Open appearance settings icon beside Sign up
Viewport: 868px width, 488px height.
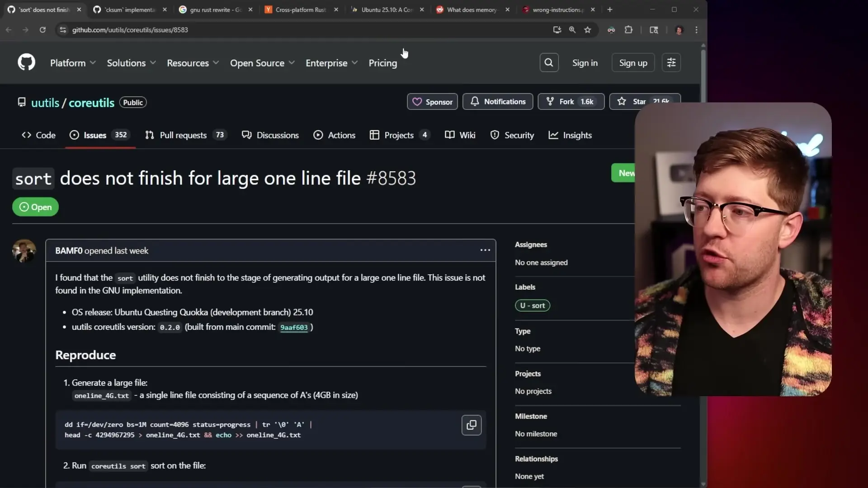(x=671, y=63)
